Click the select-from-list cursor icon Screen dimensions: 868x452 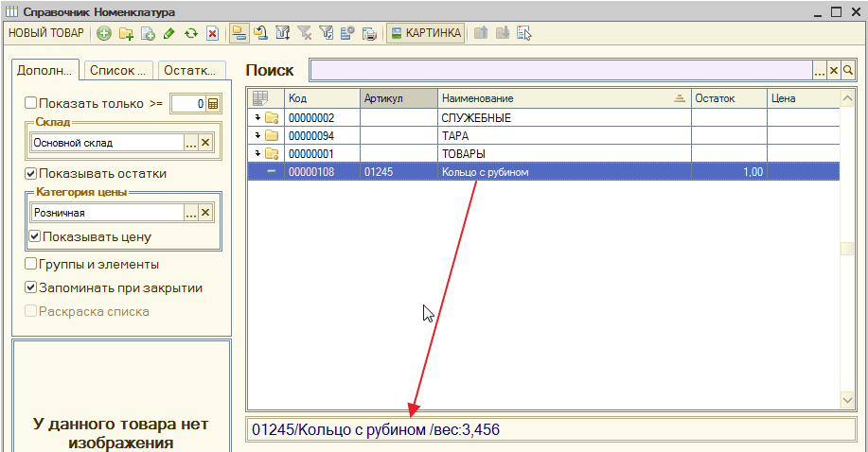click(x=524, y=33)
